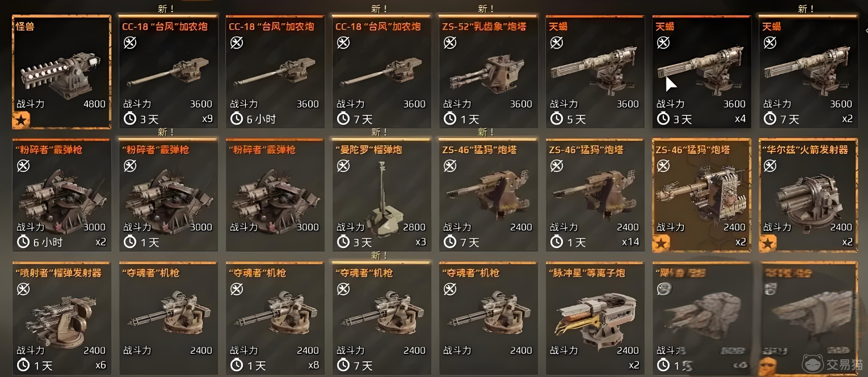The image size is (868, 377).
Task: Select 脉冲星 等离子炮 card
Action: point(595,318)
